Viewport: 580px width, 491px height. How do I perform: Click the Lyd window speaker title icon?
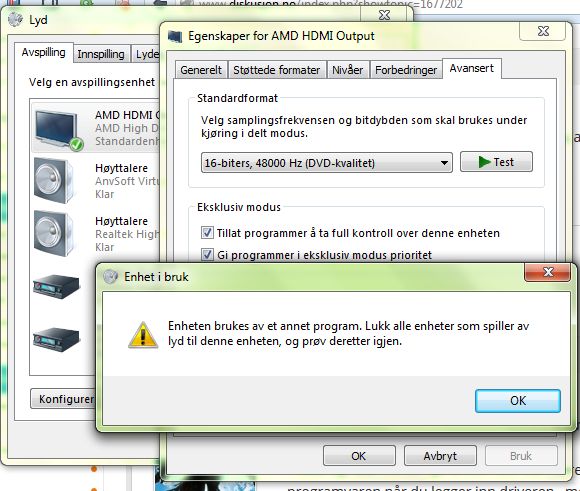point(16,19)
